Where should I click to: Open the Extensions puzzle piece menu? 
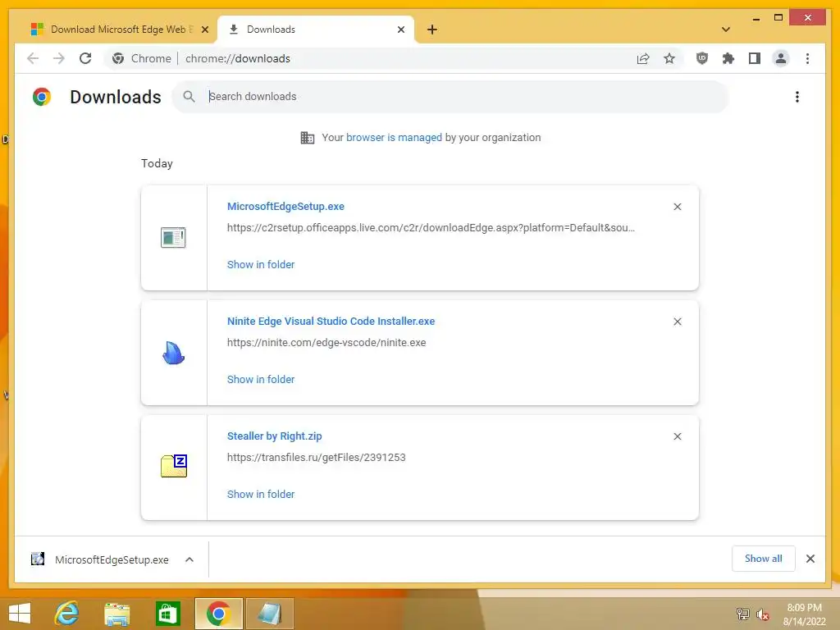pos(728,58)
